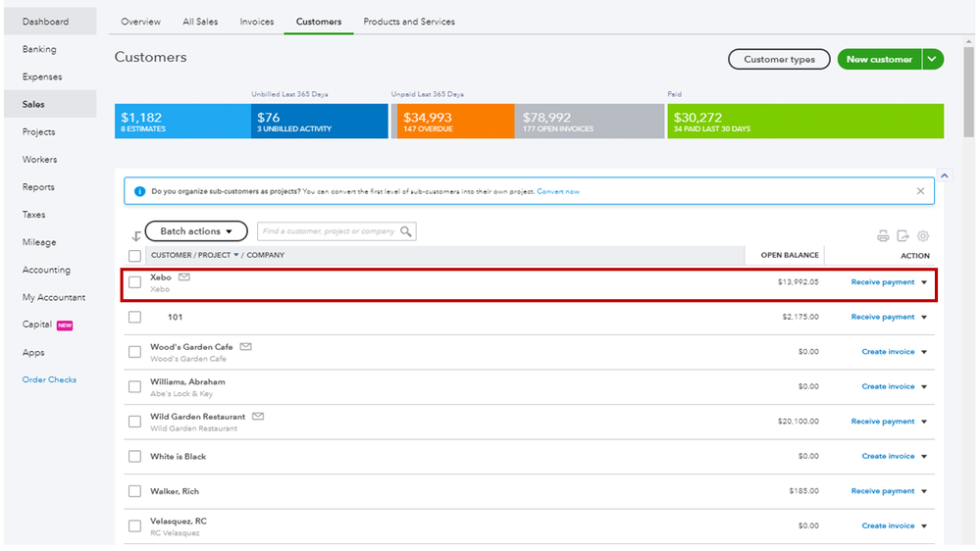Image resolution: width=980 pixels, height=551 pixels.
Task: Click the envelope icon beside Wood's Garden Cafe
Action: (245, 347)
